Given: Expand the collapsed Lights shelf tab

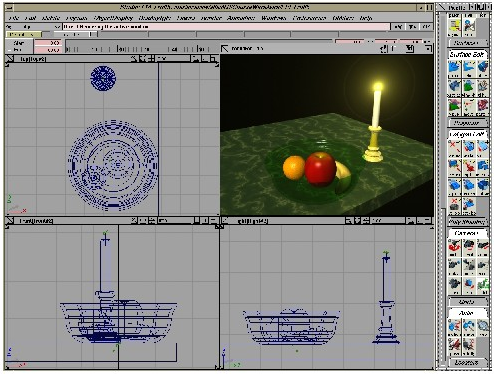Looking at the screenshot, I should [x=467, y=302].
